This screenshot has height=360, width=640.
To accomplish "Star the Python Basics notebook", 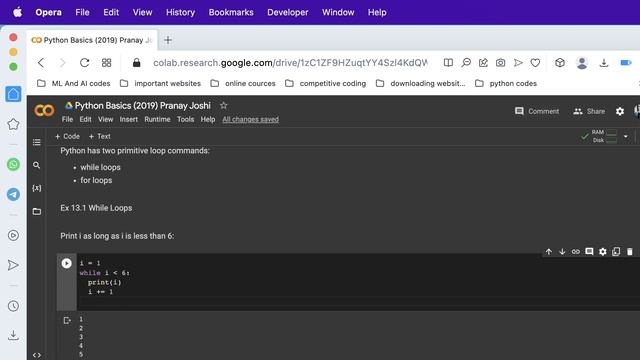I will tap(223, 105).
